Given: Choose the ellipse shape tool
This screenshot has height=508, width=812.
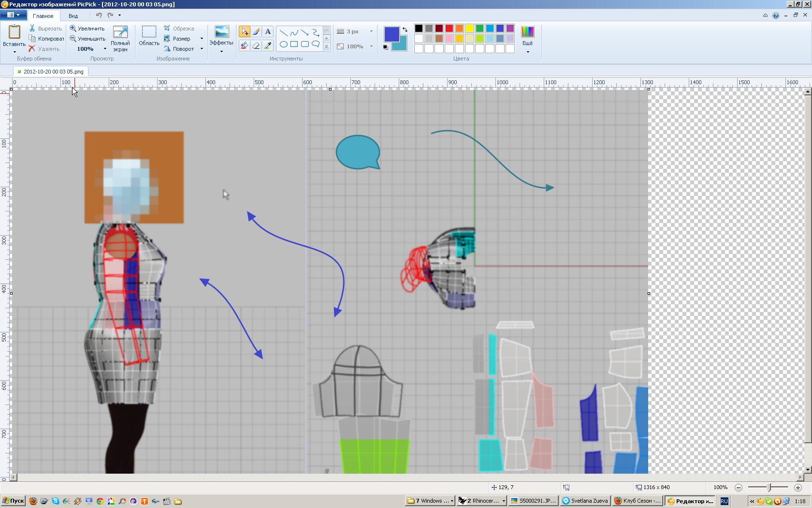Looking at the screenshot, I should [284, 44].
